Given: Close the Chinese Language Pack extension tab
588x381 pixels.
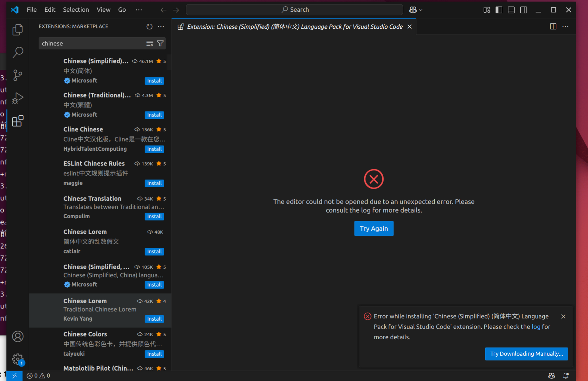Looking at the screenshot, I should tap(410, 27).
